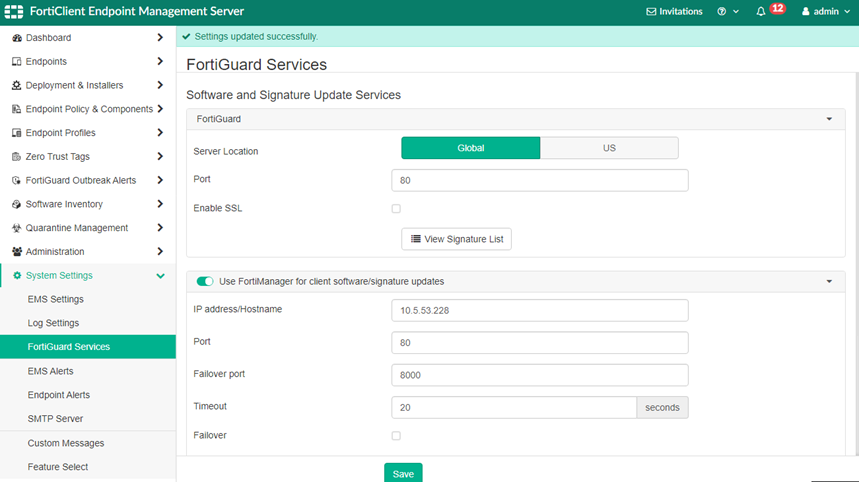This screenshot has width=859, height=482.
Task: Select SMTP Server in sidebar
Action: click(56, 419)
